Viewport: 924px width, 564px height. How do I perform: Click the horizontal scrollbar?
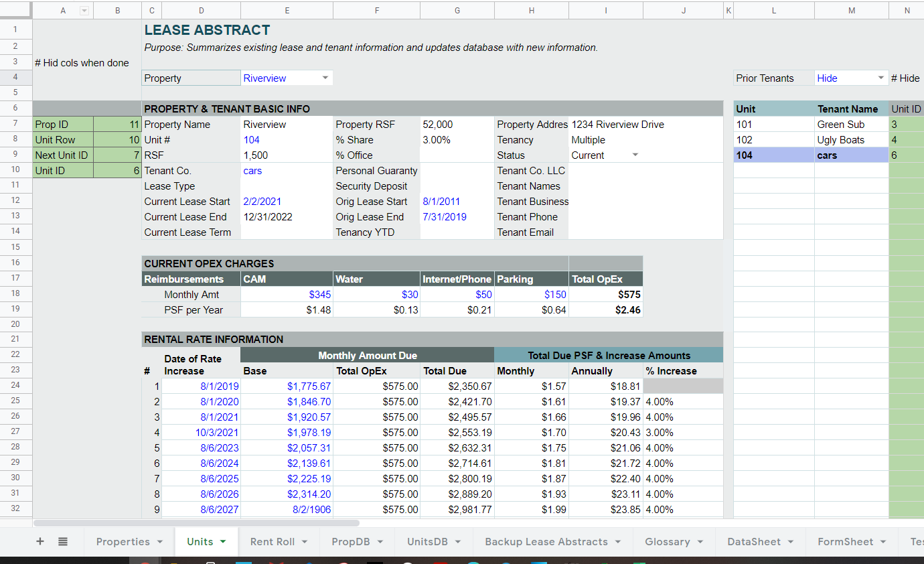pyautogui.click(x=196, y=523)
